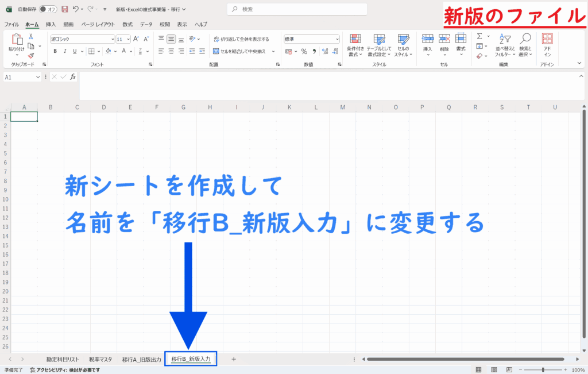Switch to the 勘定科目リスト sheet tab
This screenshot has height=374, width=588.
[63, 359]
